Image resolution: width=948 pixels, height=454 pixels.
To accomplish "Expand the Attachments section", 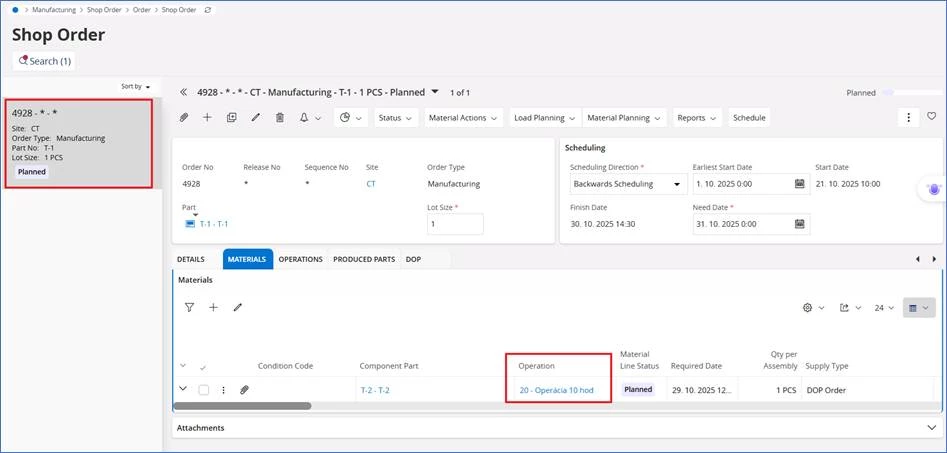I will pos(931,427).
